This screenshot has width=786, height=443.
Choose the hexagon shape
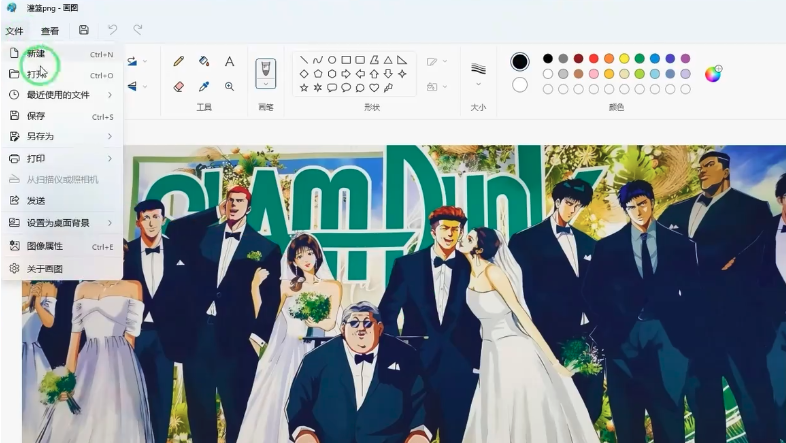[332, 74]
